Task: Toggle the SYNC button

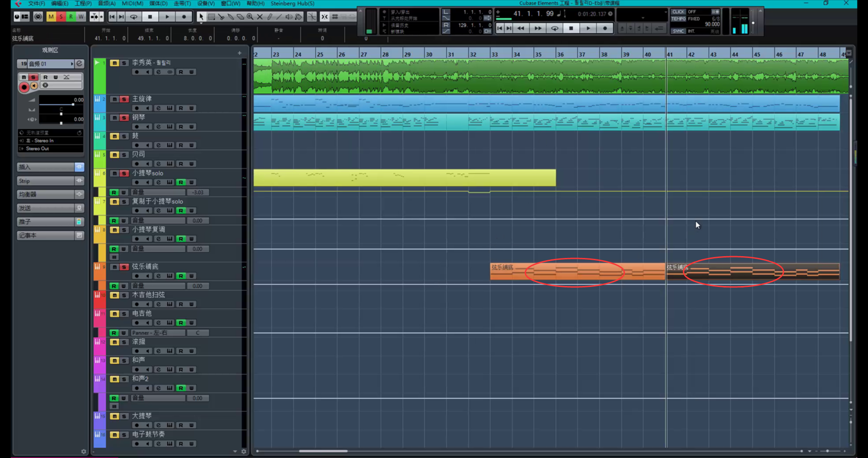Action: [x=679, y=31]
